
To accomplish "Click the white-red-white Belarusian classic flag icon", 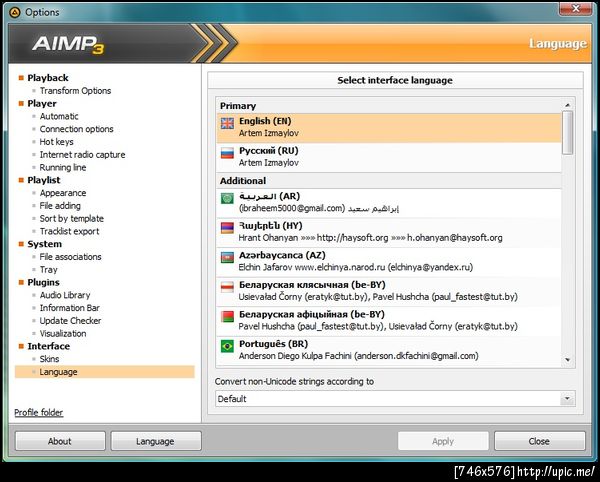I will pos(227,287).
